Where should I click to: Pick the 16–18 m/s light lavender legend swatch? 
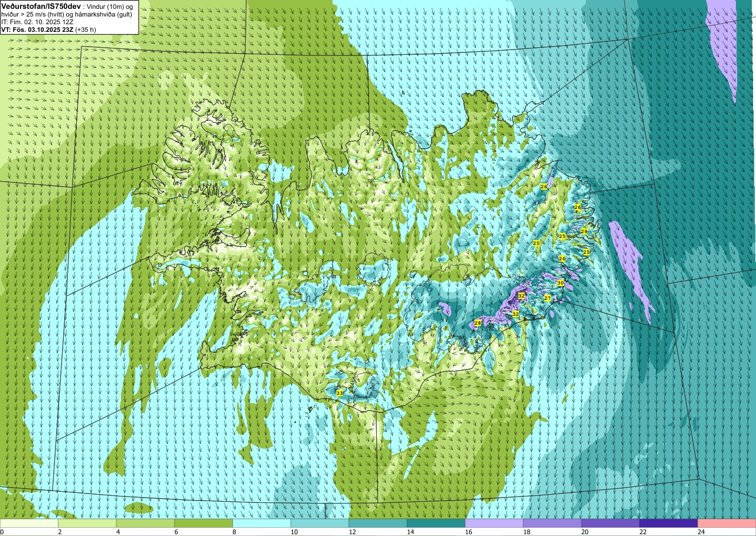tap(494, 523)
